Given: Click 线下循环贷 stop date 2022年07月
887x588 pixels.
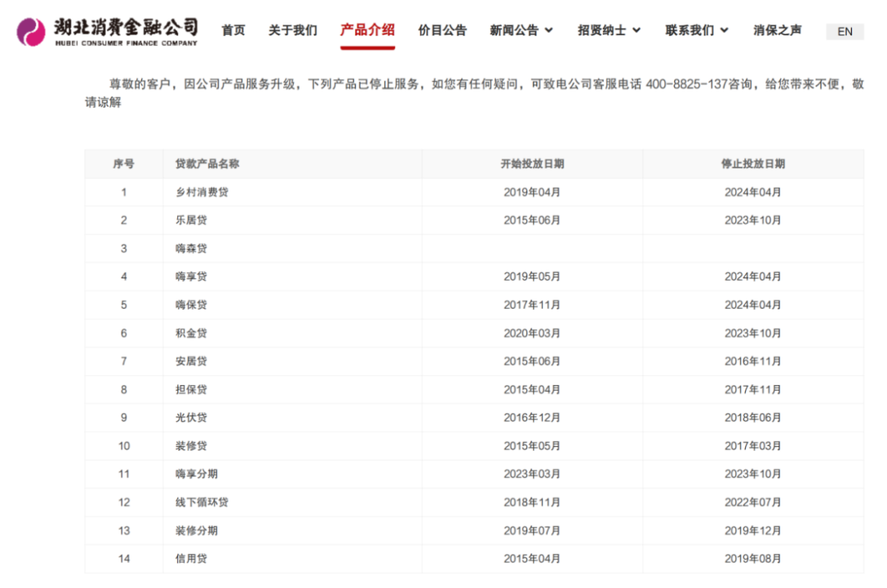Looking at the screenshot, I should click(x=752, y=502).
